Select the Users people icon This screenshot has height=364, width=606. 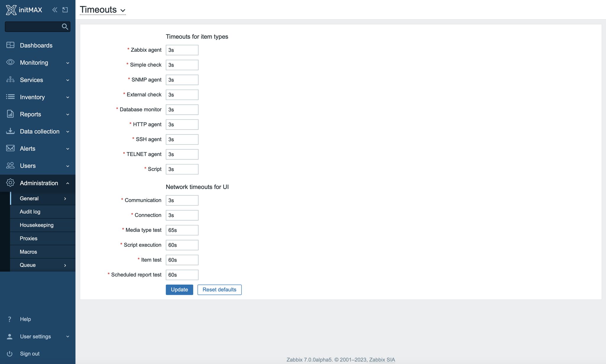pos(10,166)
